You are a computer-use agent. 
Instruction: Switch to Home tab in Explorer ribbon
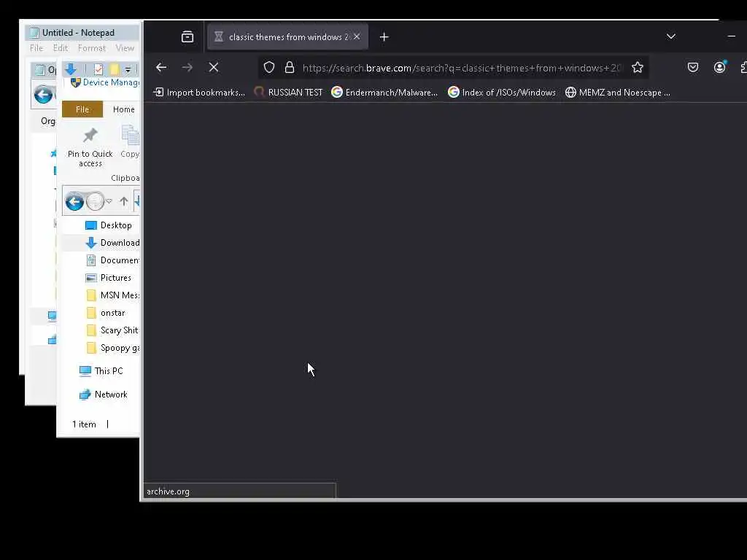pyautogui.click(x=124, y=109)
